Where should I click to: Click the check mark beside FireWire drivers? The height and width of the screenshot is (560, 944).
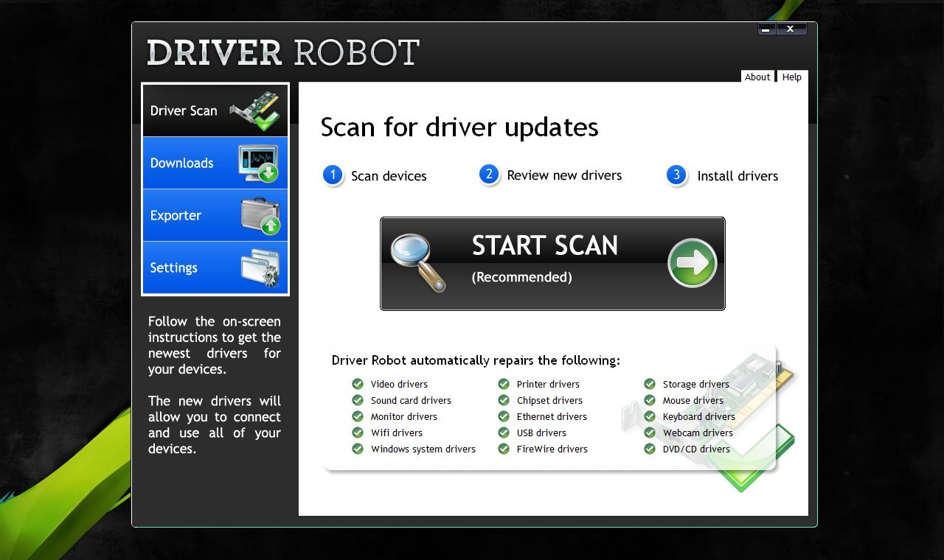point(504,449)
